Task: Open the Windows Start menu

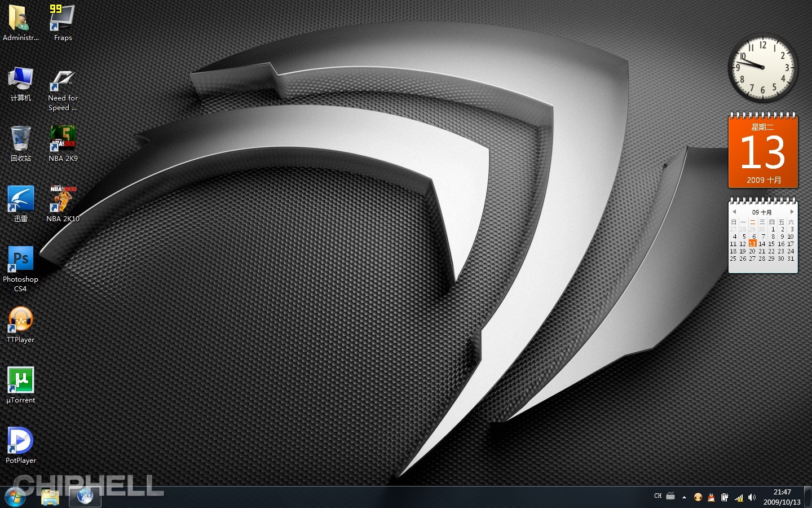Action: point(15,497)
